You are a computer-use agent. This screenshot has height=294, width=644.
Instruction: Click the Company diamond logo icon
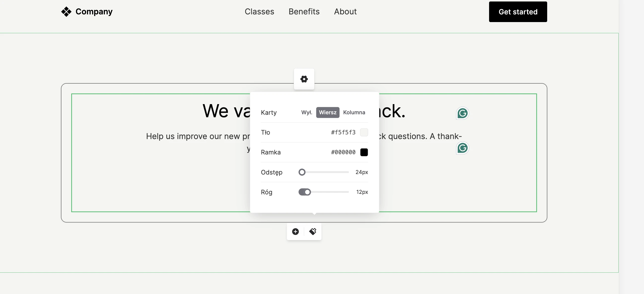point(66,12)
